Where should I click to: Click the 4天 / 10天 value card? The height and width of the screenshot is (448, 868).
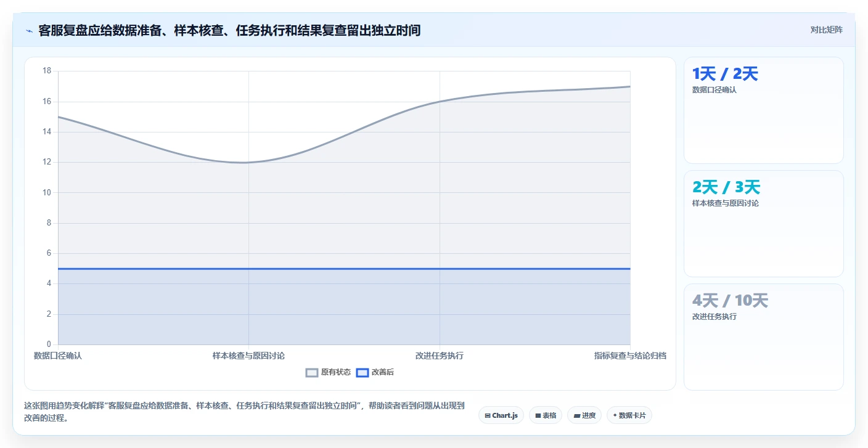[764, 337]
